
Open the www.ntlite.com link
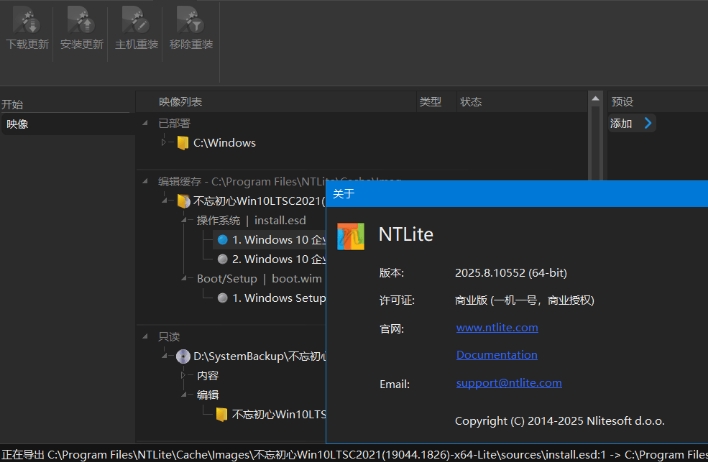click(x=497, y=327)
